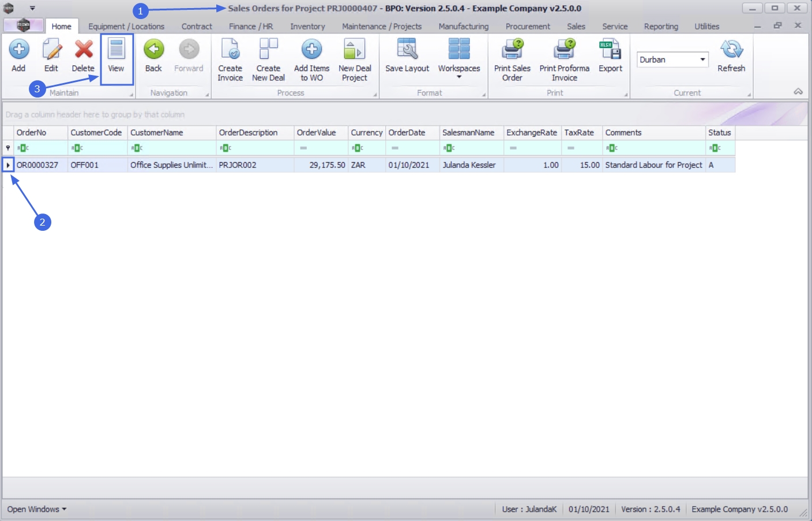Screen dimensions: 812x521
Task: Click the 29,175.50 order value cell
Action: [321, 165]
